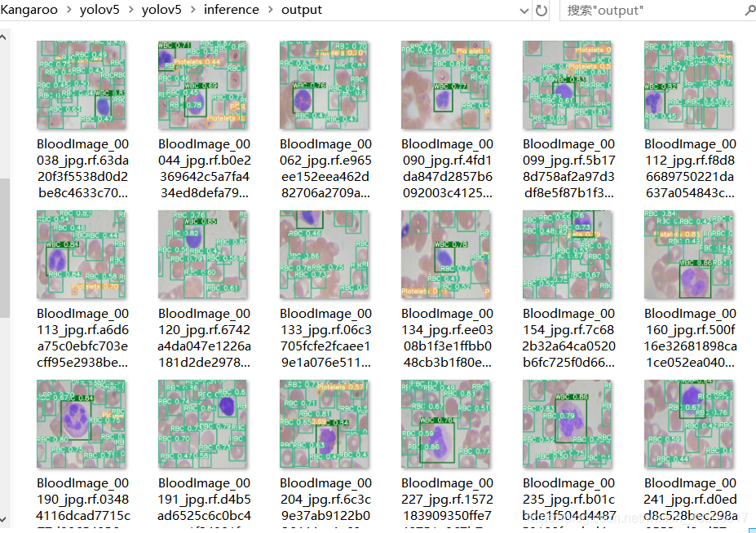
Task: Select the output breadcrumb segment
Action: [x=302, y=11]
